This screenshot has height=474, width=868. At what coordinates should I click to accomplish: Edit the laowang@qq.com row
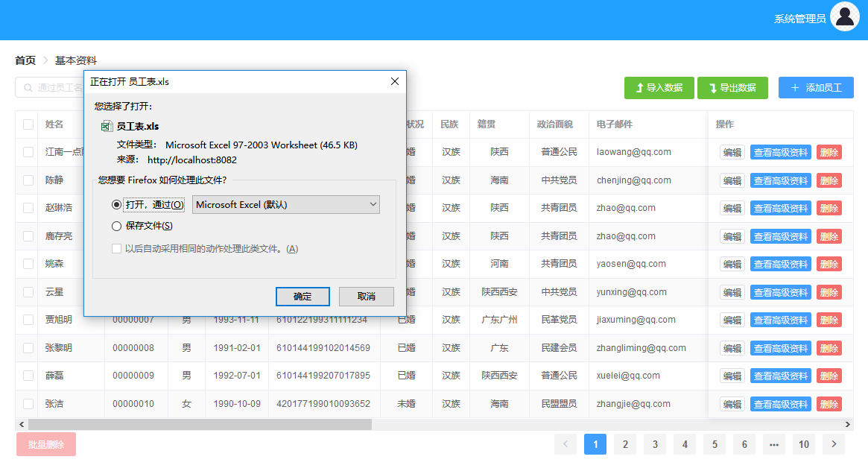point(732,152)
